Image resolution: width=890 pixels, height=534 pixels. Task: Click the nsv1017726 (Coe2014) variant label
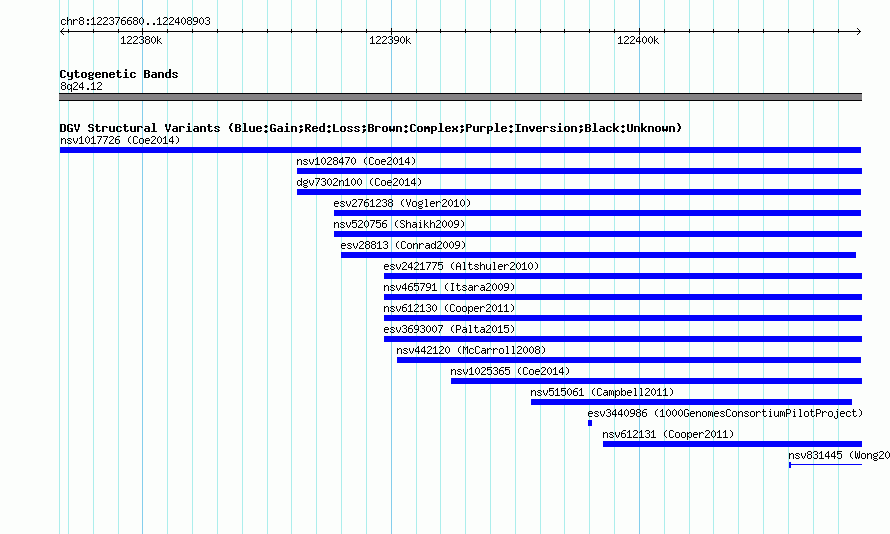120,140
